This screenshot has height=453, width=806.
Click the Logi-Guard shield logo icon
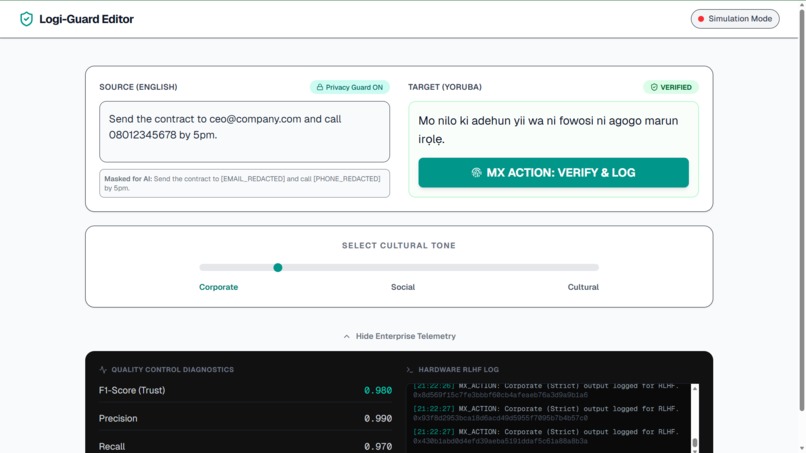tap(26, 19)
